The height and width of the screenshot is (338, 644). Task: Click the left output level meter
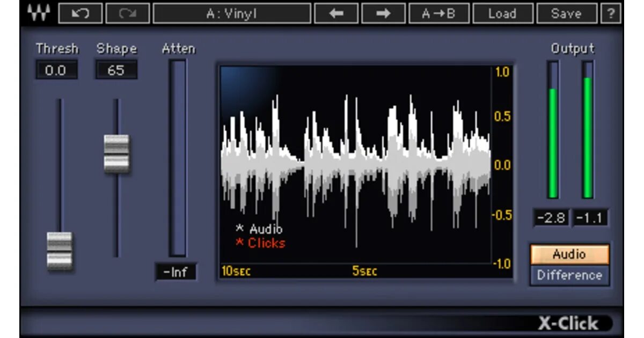[553, 130]
